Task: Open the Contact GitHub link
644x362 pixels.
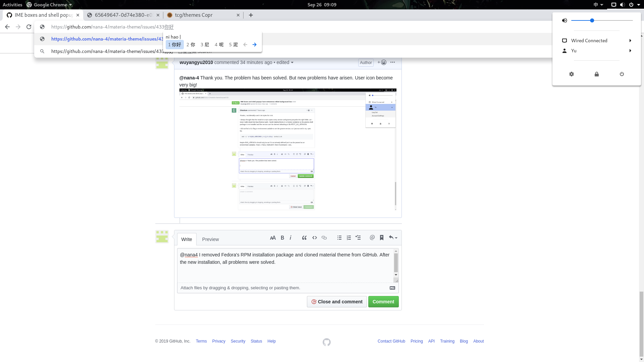Action: [x=391, y=341]
